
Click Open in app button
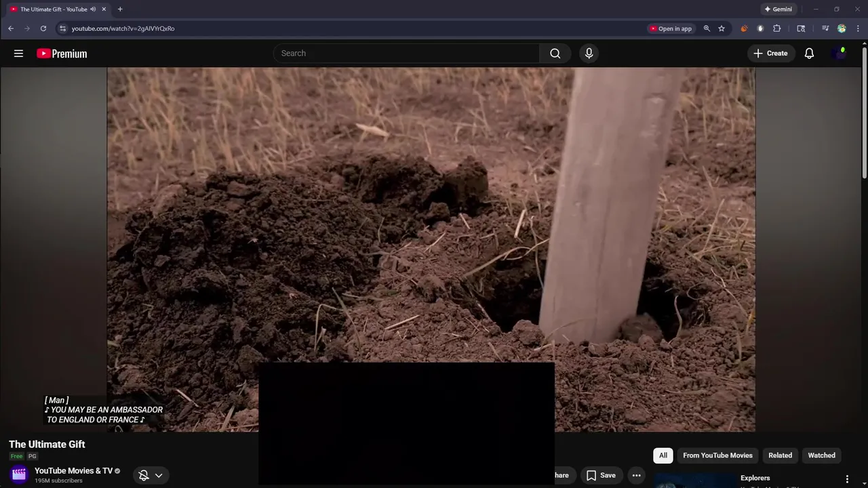[671, 28]
